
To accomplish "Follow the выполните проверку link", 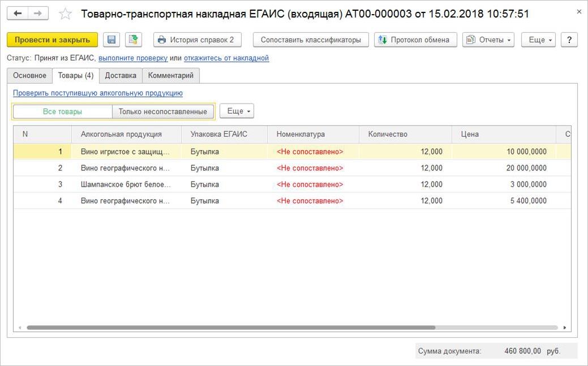I will pyautogui.click(x=133, y=58).
